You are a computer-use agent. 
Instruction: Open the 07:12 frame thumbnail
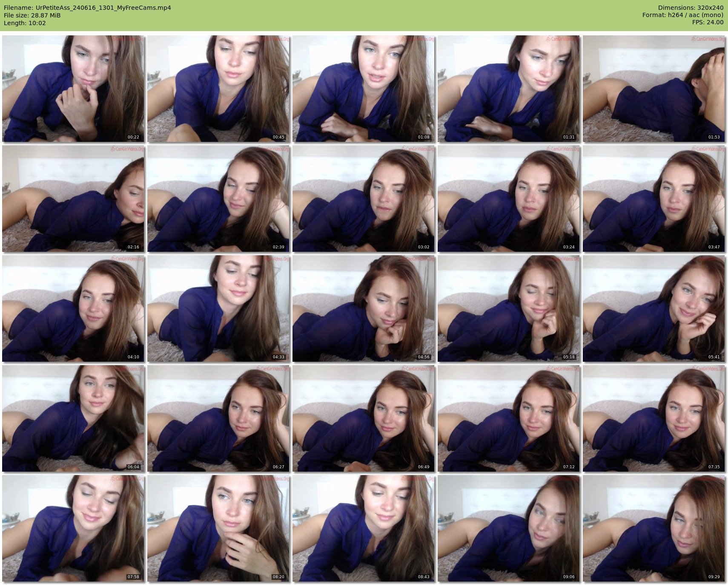tap(509, 418)
